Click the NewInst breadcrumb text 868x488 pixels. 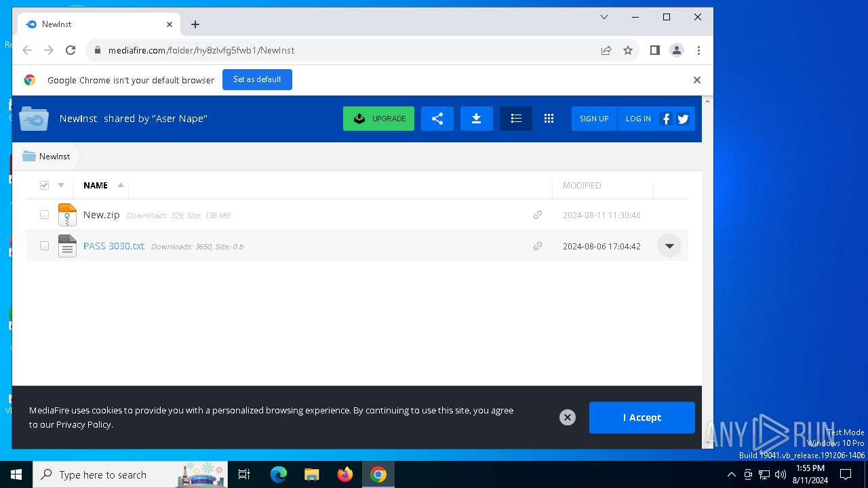click(54, 156)
